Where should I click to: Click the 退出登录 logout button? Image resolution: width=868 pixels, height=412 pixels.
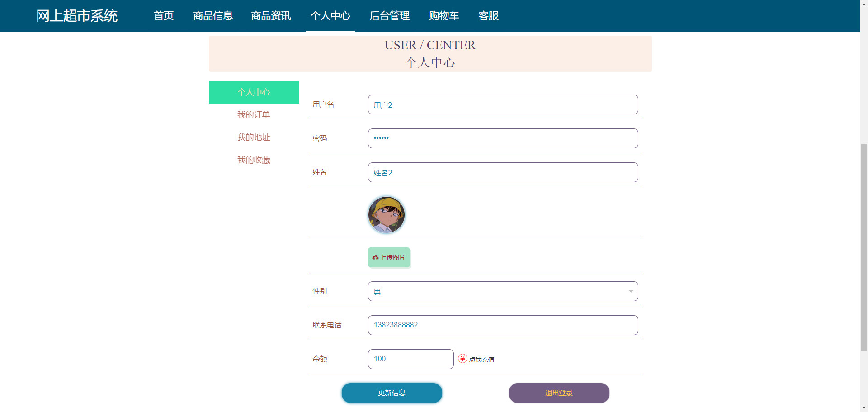559,393
